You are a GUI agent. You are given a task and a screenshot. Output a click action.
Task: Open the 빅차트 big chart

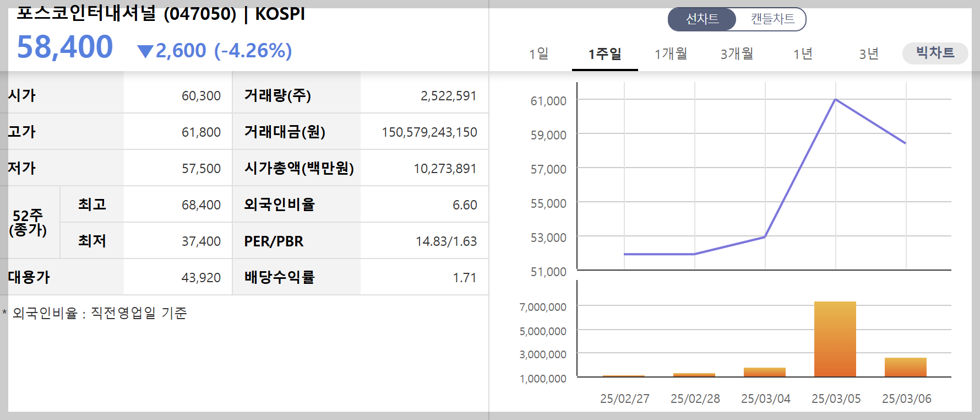point(935,53)
